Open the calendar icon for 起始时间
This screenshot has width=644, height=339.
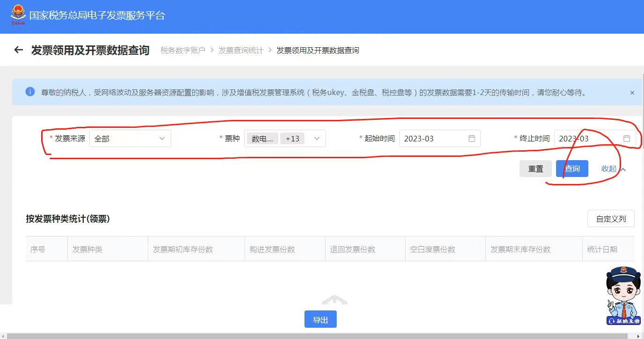472,139
